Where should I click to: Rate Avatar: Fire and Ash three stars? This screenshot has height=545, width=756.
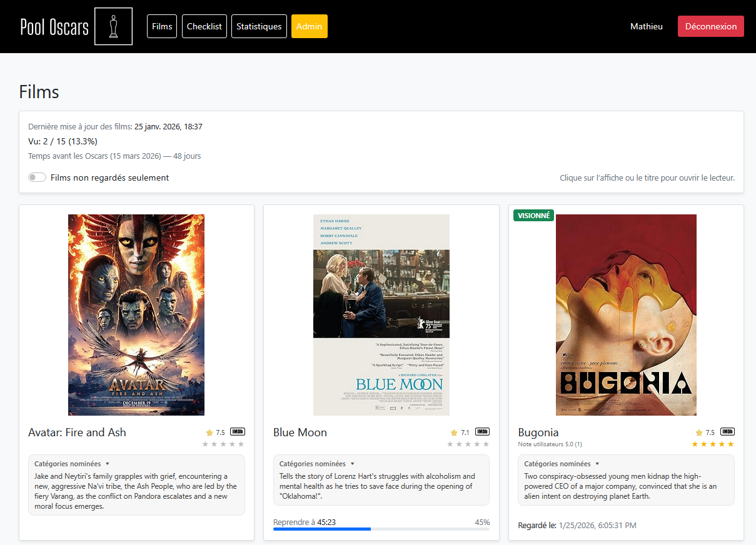(223, 444)
